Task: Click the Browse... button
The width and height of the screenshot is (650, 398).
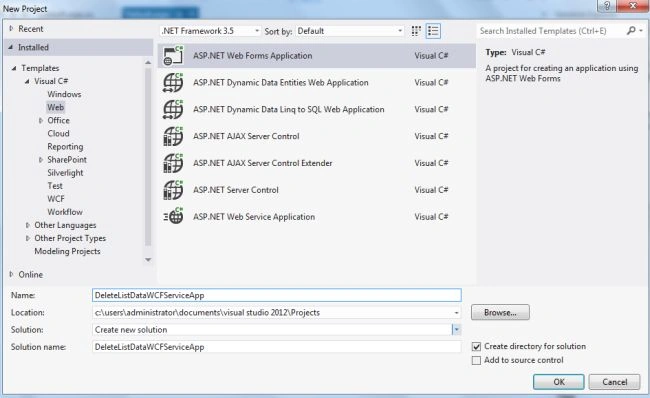Action: (500, 313)
